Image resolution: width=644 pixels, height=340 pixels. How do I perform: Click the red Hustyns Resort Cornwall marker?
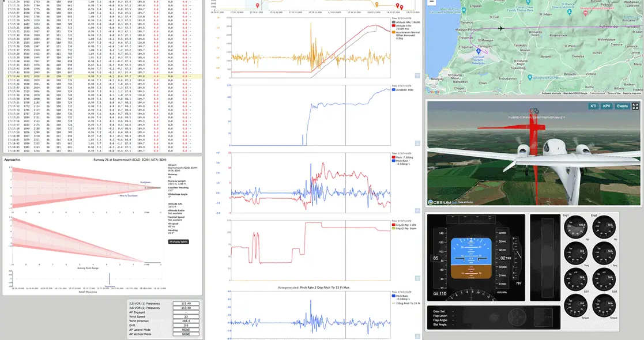point(585,12)
